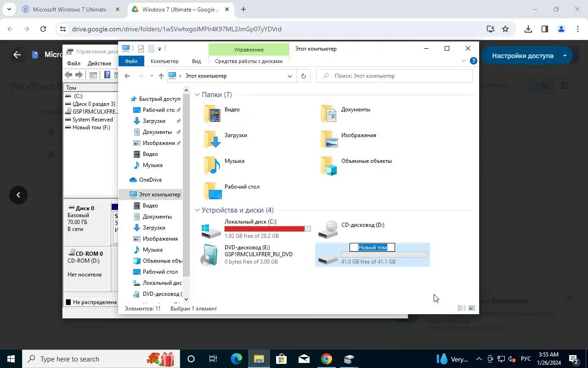Open the Microsoft Store taskbar icon
The height and width of the screenshot is (368, 588).
[x=281, y=359]
